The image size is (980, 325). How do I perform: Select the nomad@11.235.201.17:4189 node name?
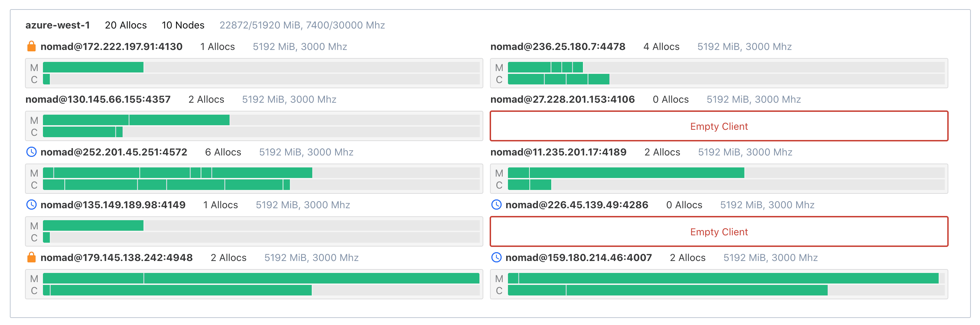click(558, 152)
